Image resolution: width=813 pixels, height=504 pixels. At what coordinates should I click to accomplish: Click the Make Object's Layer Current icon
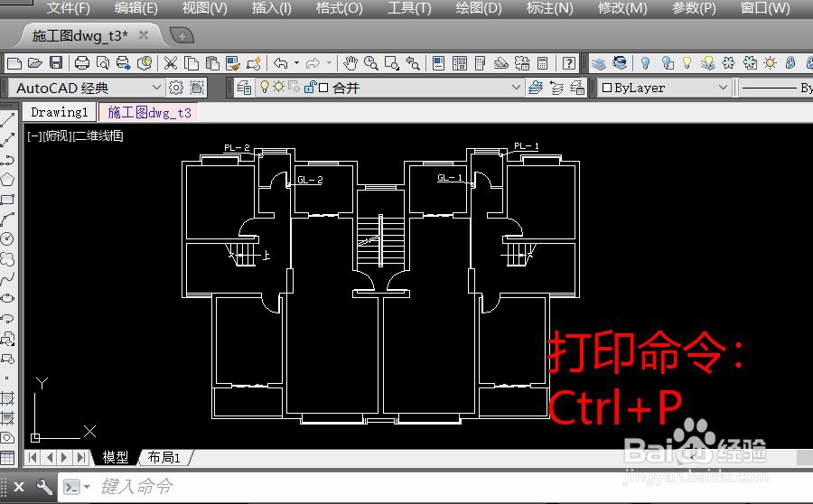pos(536,88)
